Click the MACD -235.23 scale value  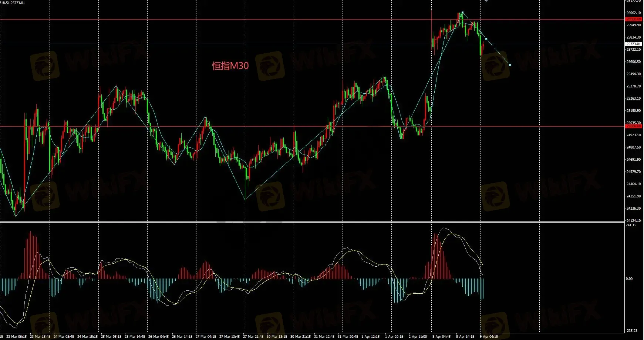[x=631, y=330]
